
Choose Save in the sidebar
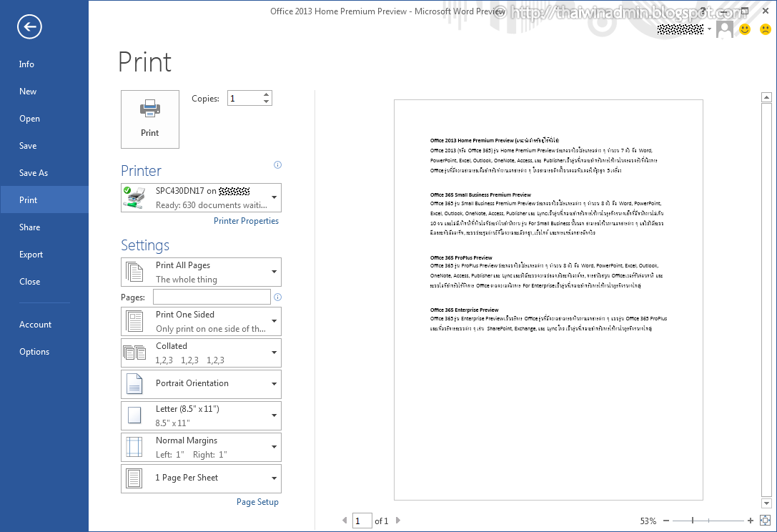tap(44, 145)
